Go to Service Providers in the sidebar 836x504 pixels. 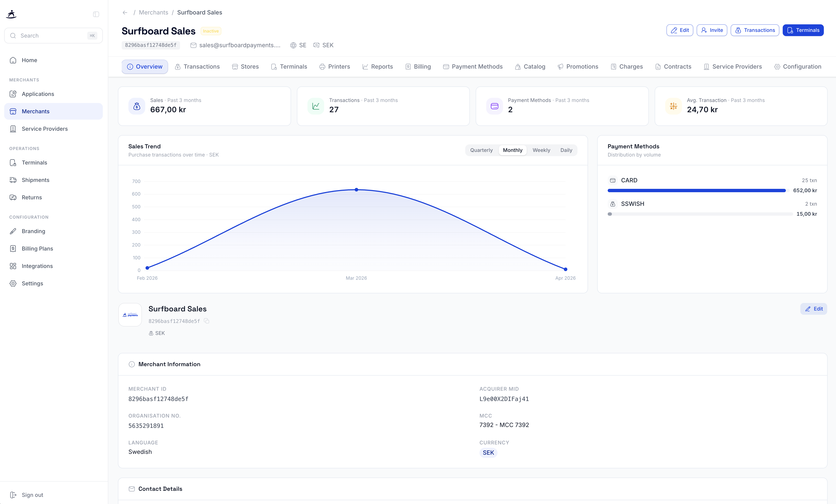45,129
